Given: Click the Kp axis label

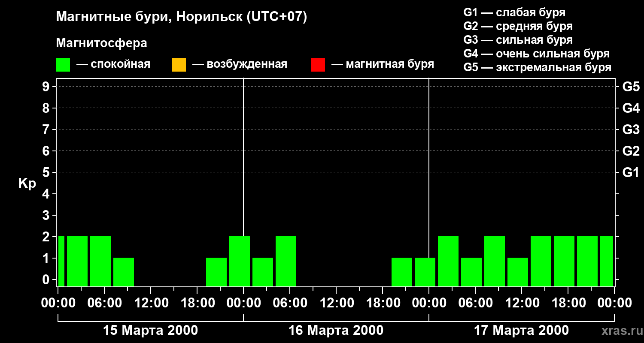Looking at the screenshot, I should point(27,184).
